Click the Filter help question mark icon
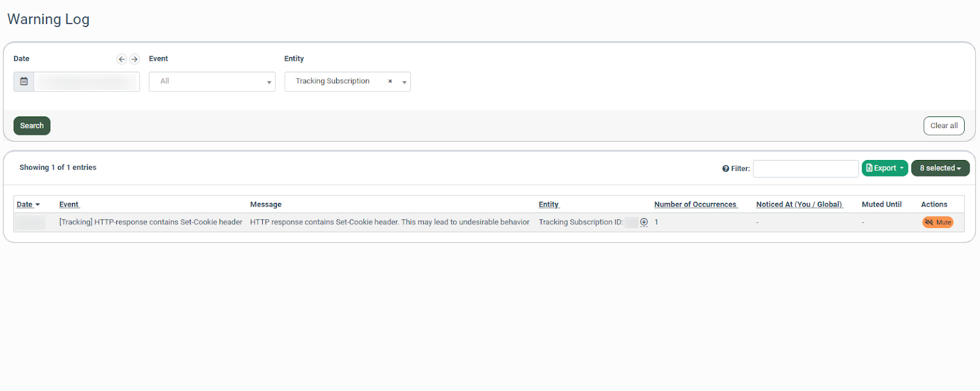Screen dimensions: 980x391 click(725, 169)
